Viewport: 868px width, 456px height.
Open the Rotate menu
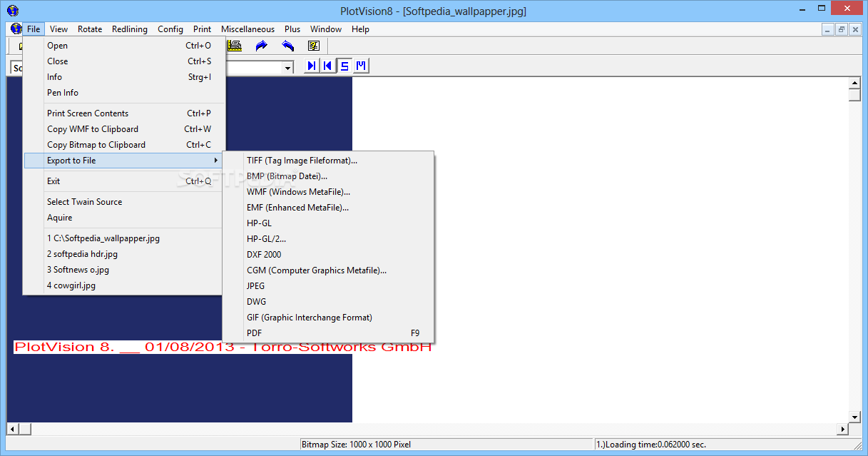click(90, 29)
